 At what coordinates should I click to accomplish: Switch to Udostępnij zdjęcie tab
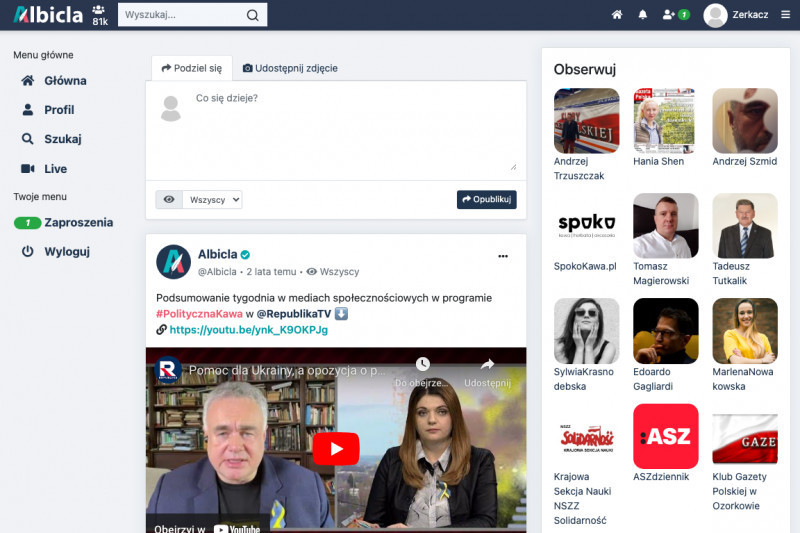[290, 68]
